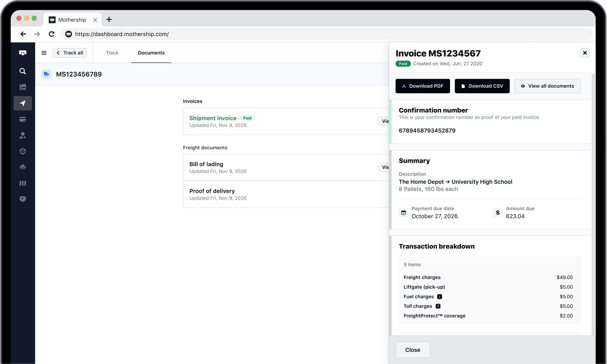Select the tracking arrow icon in sidebar
The height and width of the screenshot is (364, 607).
pos(23,103)
